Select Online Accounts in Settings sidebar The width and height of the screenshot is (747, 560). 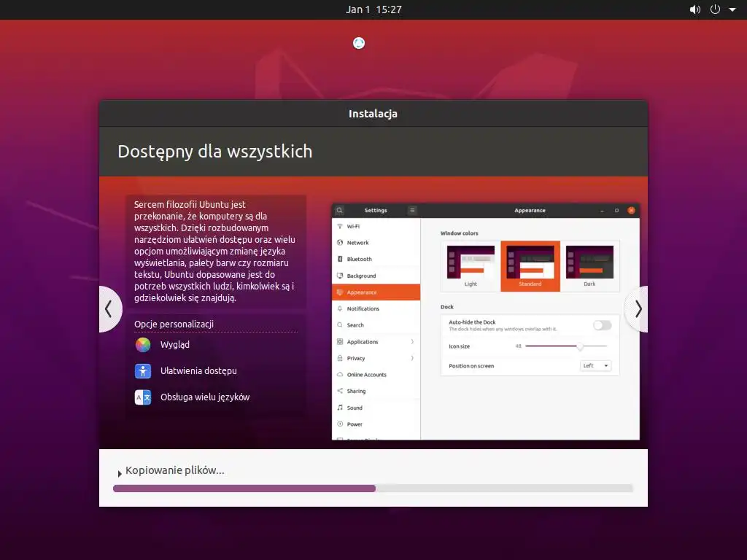click(376, 375)
